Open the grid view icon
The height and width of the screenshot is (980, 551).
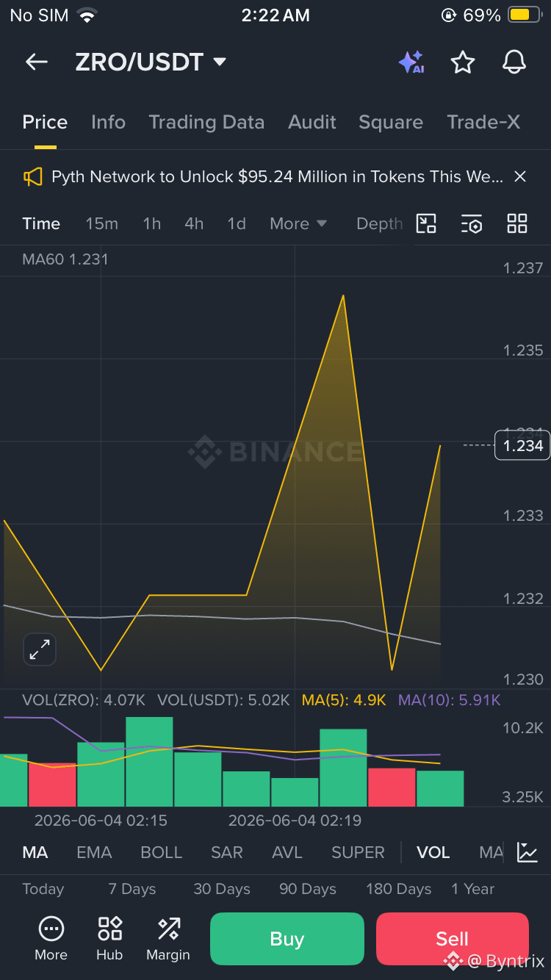click(x=517, y=223)
